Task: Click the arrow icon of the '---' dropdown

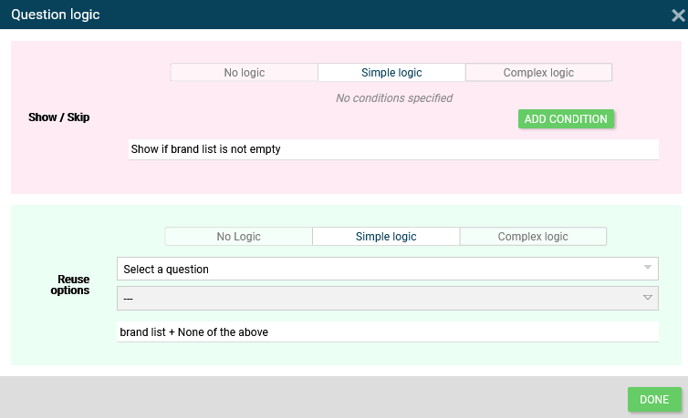Action: [648, 298]
